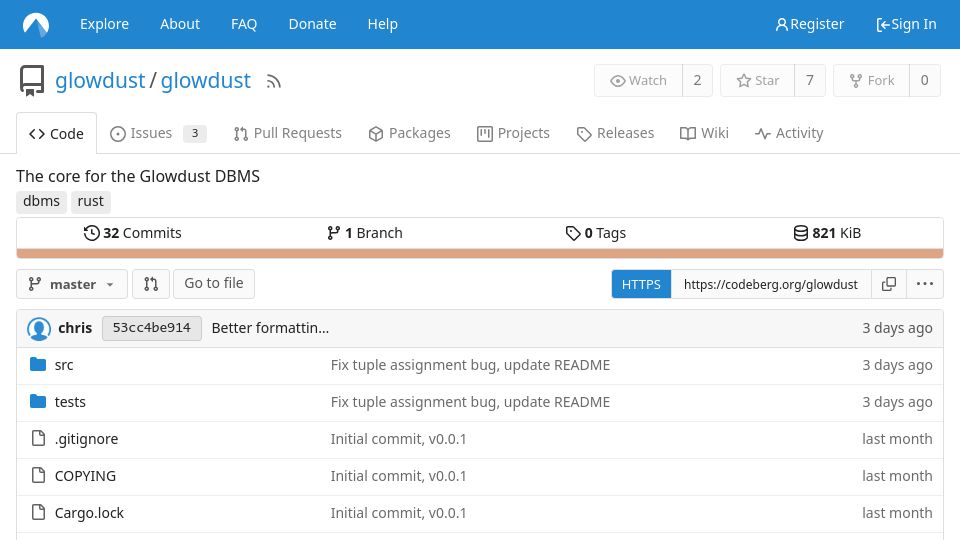Open the 'Better formattin...' commit message
This screenshot has height=540, width=960.
click(270, 328)
